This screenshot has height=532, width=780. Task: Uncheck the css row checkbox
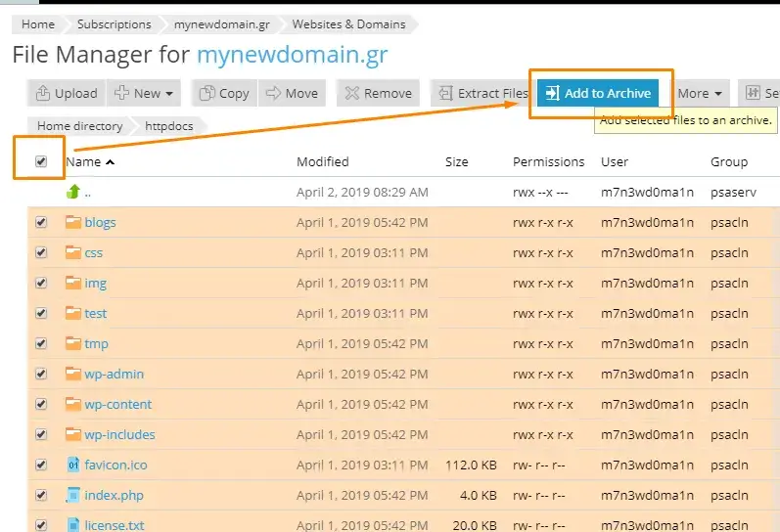pos(41,252)
